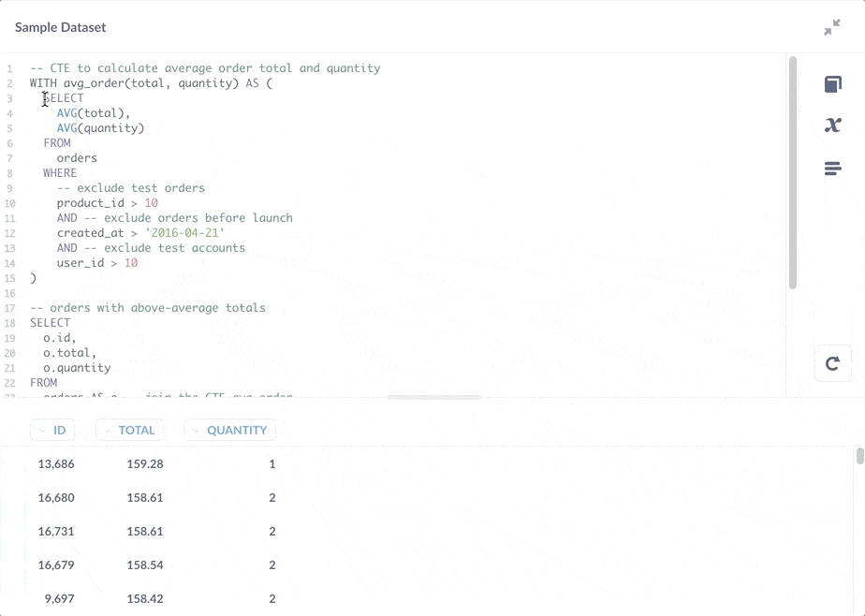Select the formula (x) sidebar icon
This screenshot has width=865, height=616.
coord(833,125)
